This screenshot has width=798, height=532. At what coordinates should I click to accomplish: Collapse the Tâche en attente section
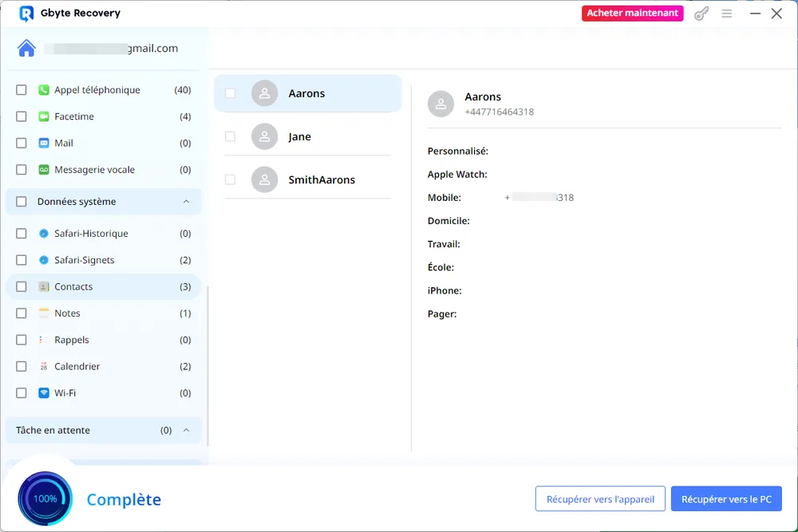coord(186,431)
